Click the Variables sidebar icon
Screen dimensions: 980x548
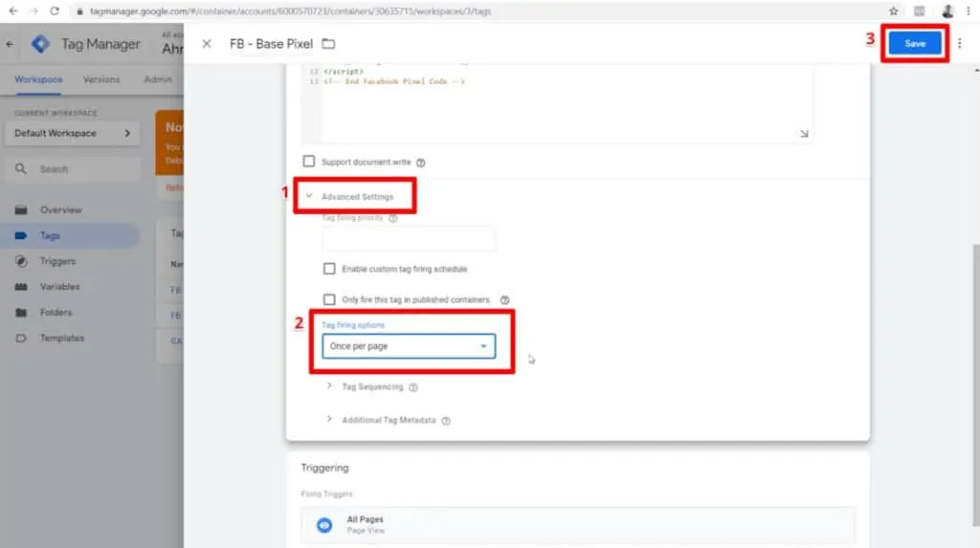tap(21, 287)
